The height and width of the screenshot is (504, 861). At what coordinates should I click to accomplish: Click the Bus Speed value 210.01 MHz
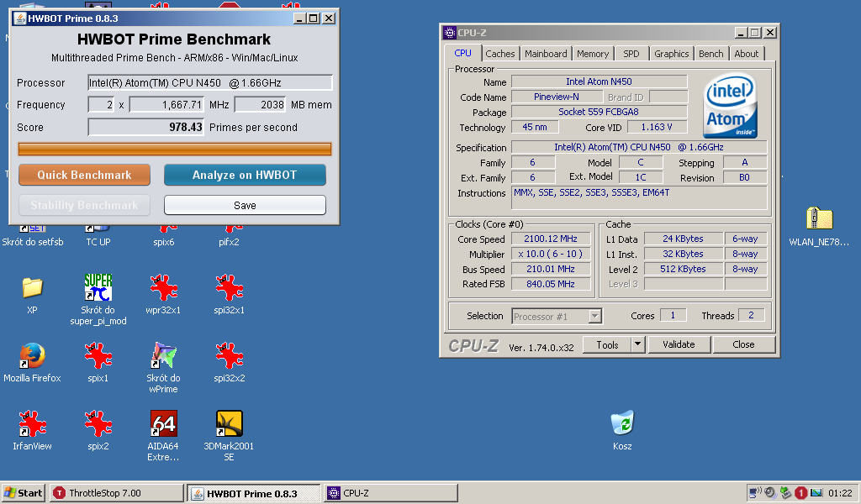point(551,269)
